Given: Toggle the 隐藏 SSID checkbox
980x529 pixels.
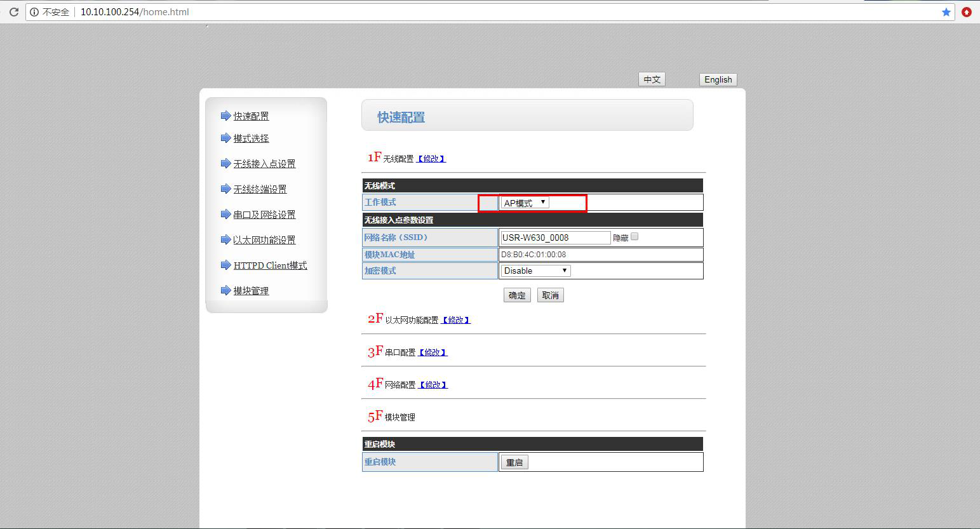Looking at the screenshot, I should click(634, 237).
